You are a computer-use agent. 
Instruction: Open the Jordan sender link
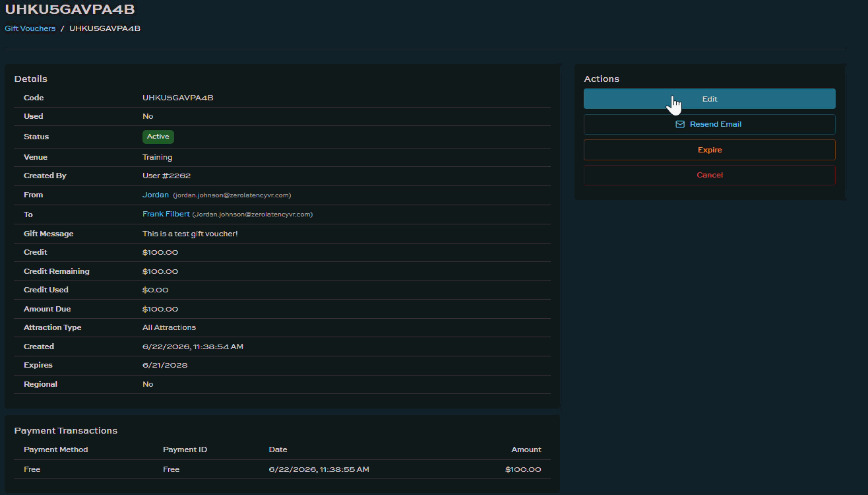156,195
